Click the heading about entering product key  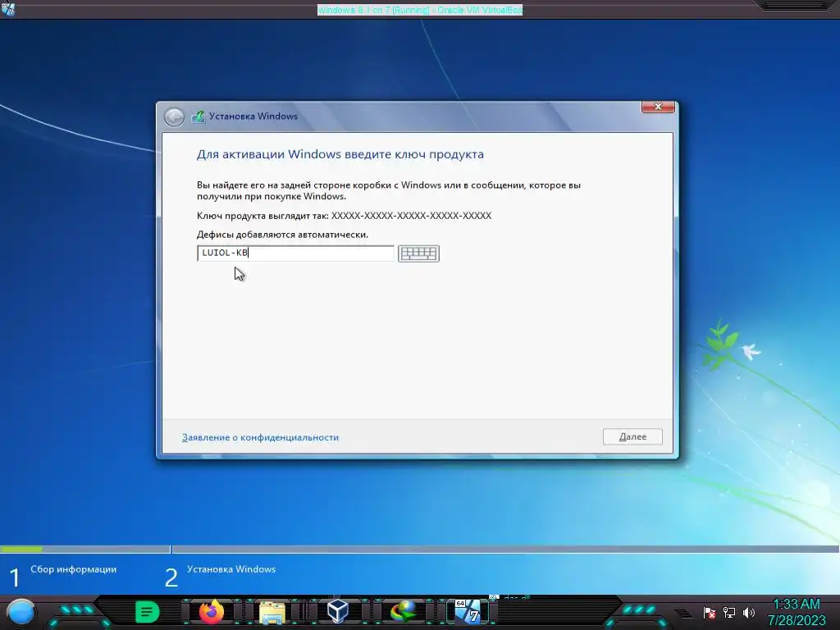(x=340, y=154)
